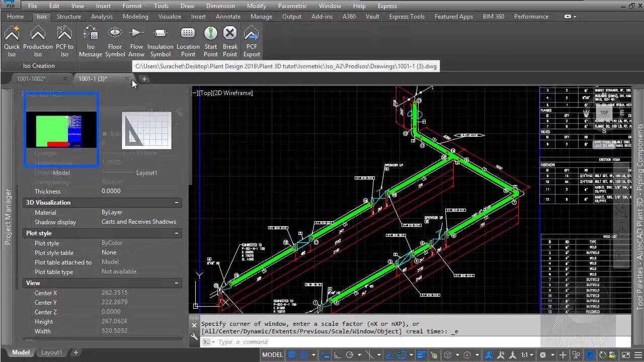Toggle isometric drafting

pos(370,354)
